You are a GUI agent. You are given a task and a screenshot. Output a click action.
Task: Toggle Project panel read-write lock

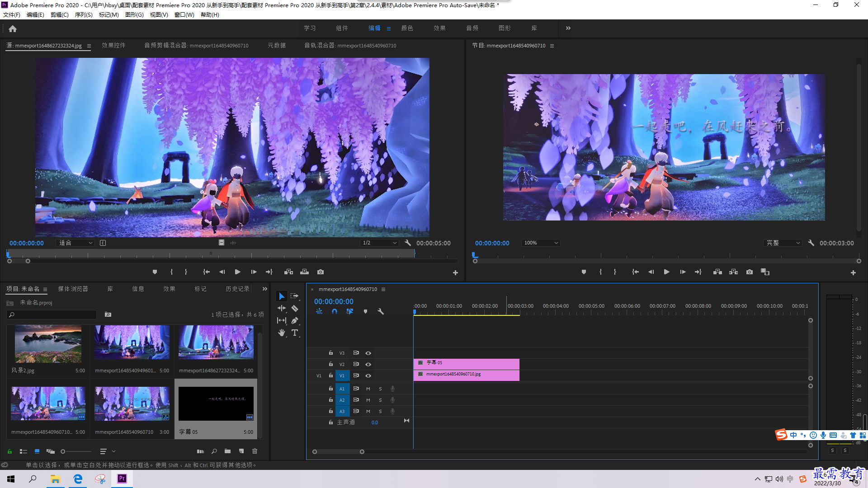[9, 451]
